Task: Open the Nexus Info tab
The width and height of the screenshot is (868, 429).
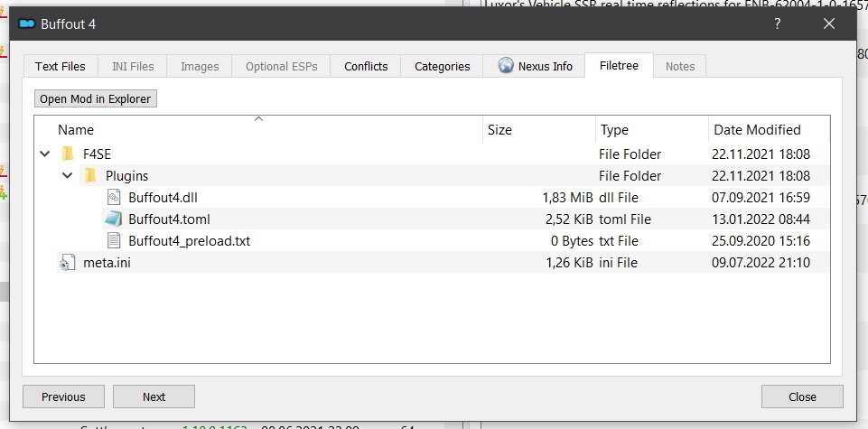Action: (534, 67)
